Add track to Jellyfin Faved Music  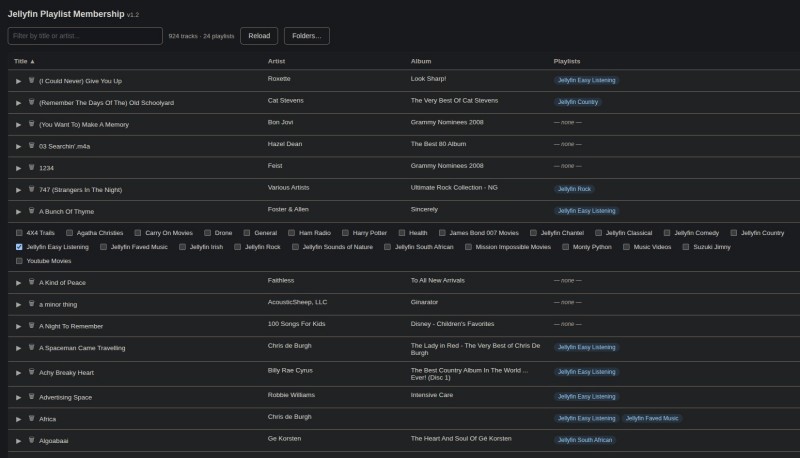[104, 247]
